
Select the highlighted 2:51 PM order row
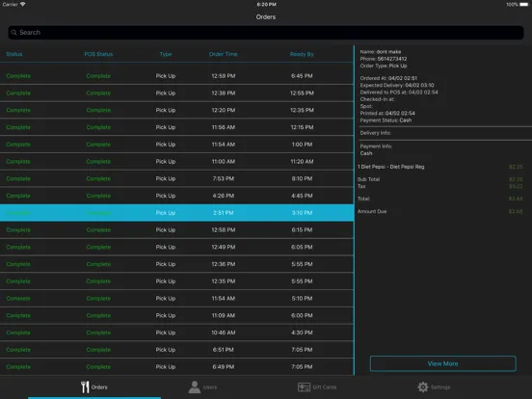coord(176,213)
